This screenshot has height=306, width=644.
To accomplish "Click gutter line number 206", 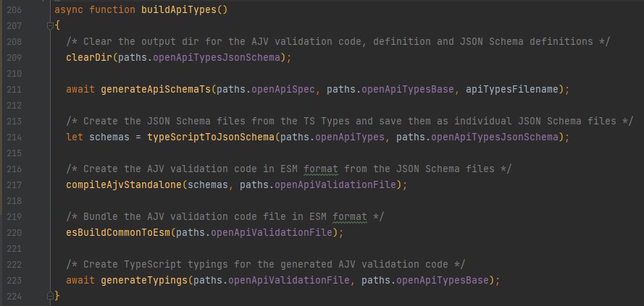I will click(x=14, y=10).
